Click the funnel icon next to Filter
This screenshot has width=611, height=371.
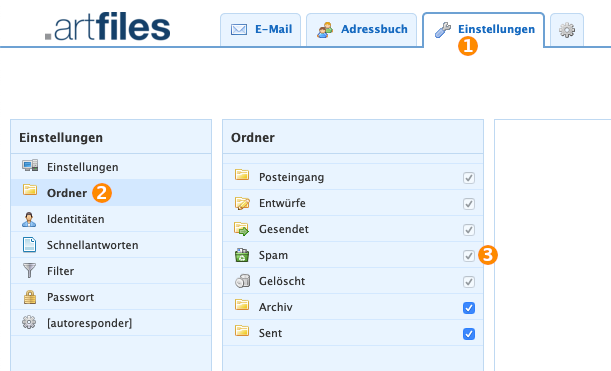(29, 270)
